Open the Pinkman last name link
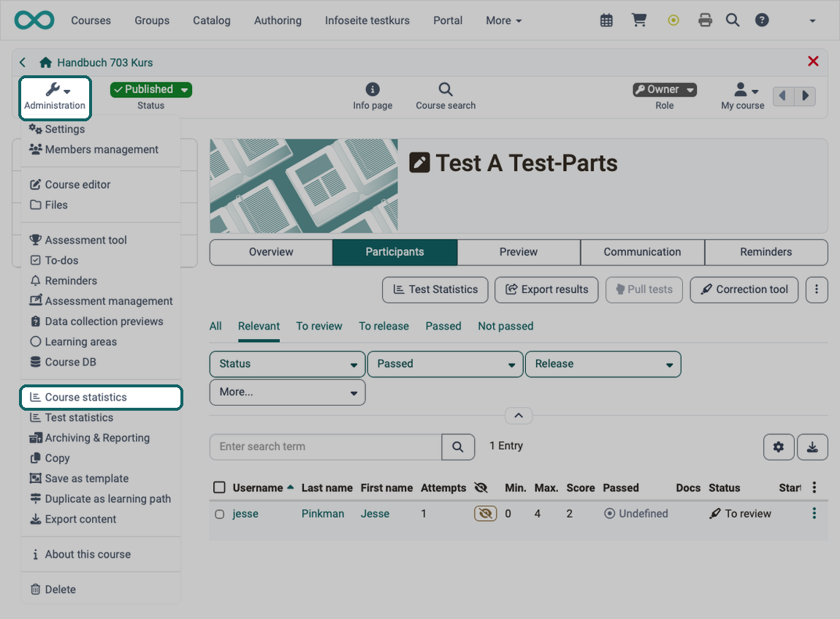 323,514
